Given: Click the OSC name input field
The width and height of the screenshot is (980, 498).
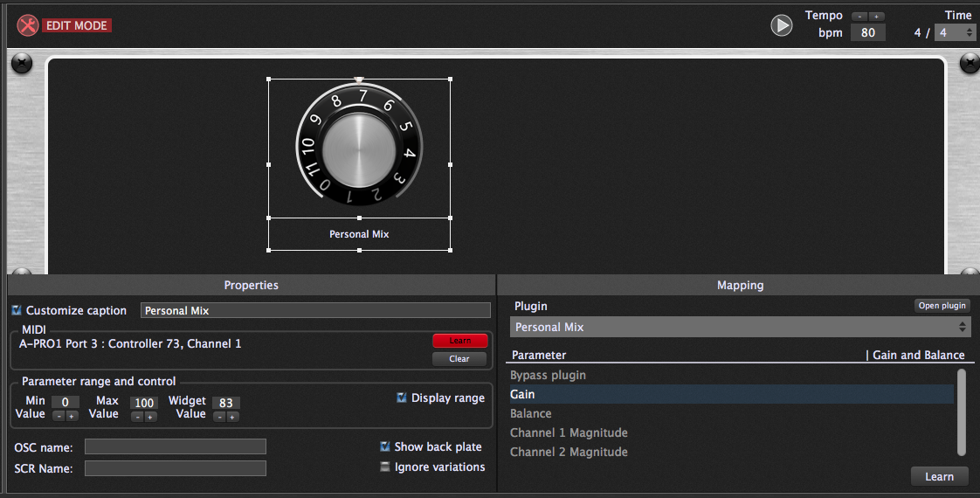Looking at the screenshot, I should pos(176,446).
